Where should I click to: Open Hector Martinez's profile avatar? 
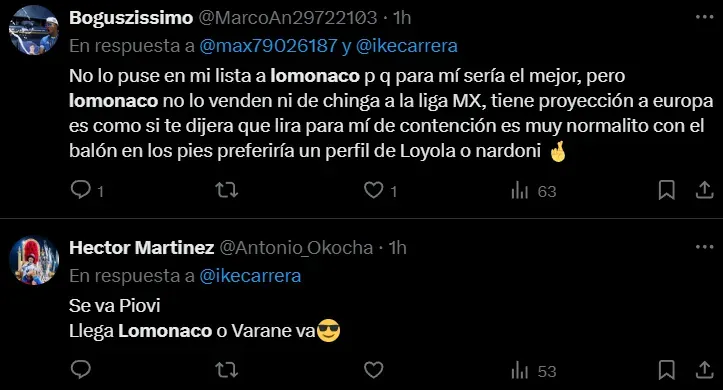pyautogui.click(x=34, y=260)
